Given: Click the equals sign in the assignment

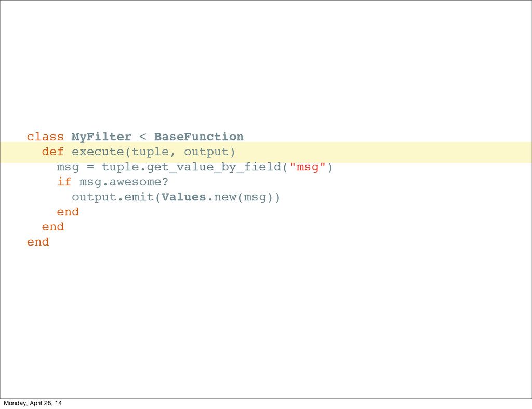Looking at the screenshot, I should click(x=90, y=167).
